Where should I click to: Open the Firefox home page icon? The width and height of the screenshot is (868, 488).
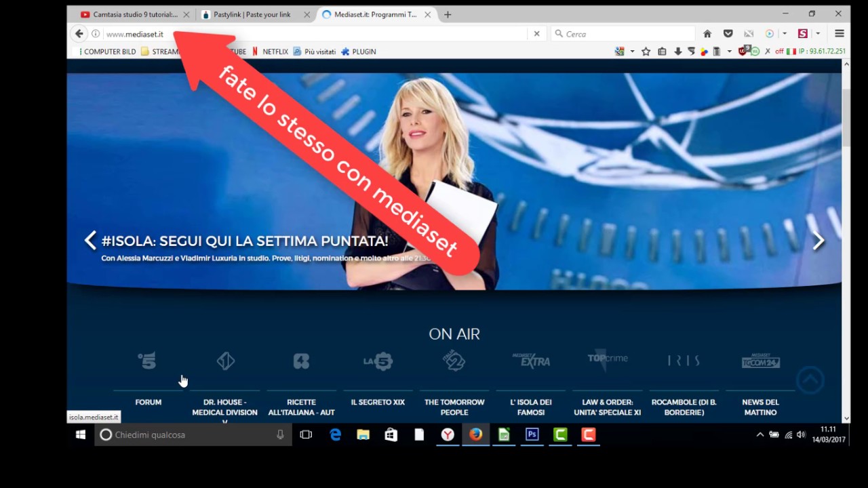pyautogui.click(x=707, y=34)
